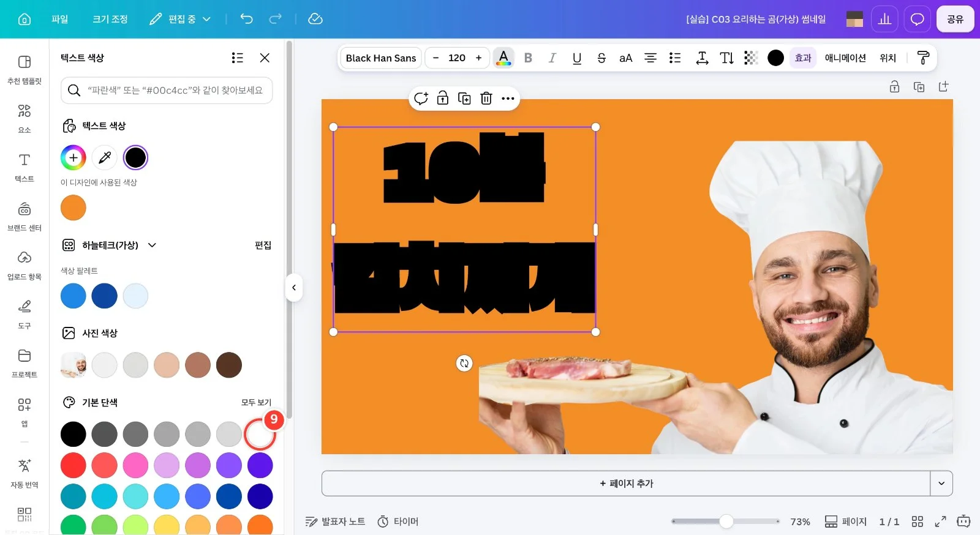Image resolution: width=980 pixels, height=535 pixels.
Task: Toggle italic formatting
Action: tap(552, 58)
